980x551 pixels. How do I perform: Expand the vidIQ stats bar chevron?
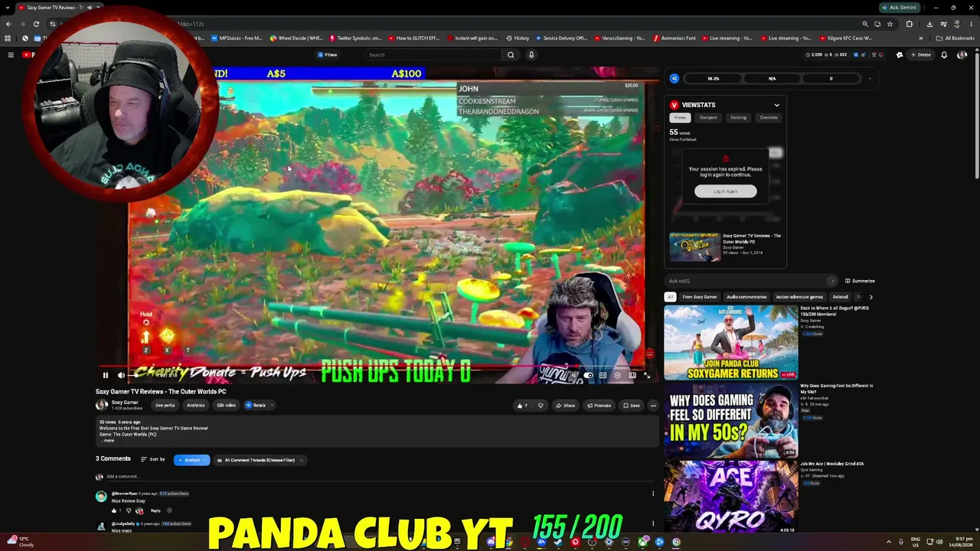(869, 79)
